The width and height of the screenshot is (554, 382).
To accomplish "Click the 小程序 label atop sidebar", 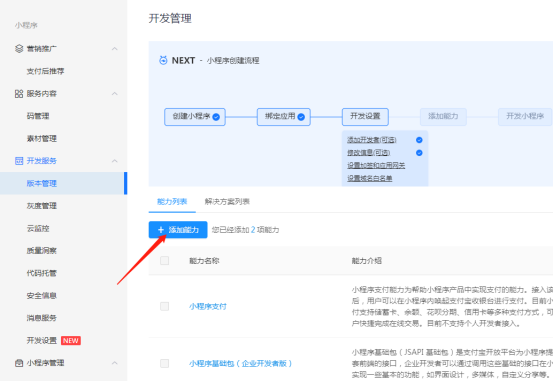I will click(x=26, y=25).
